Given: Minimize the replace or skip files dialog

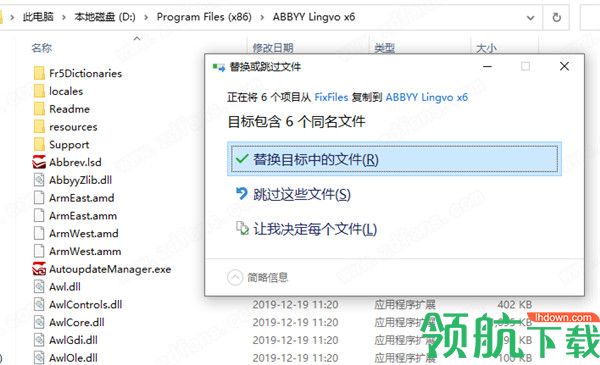Looking at the screenshot, I should pyautogui.click(x=487, y=66).
